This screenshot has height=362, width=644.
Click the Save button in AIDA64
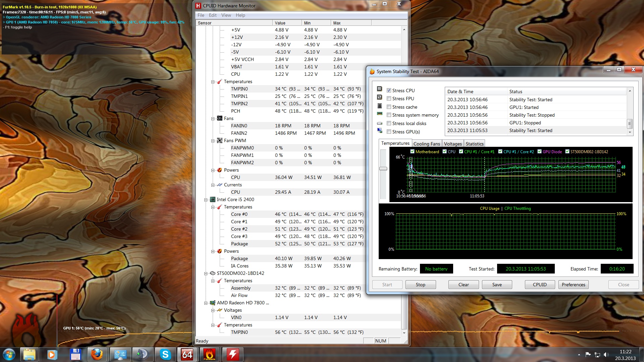pos(497,285)
